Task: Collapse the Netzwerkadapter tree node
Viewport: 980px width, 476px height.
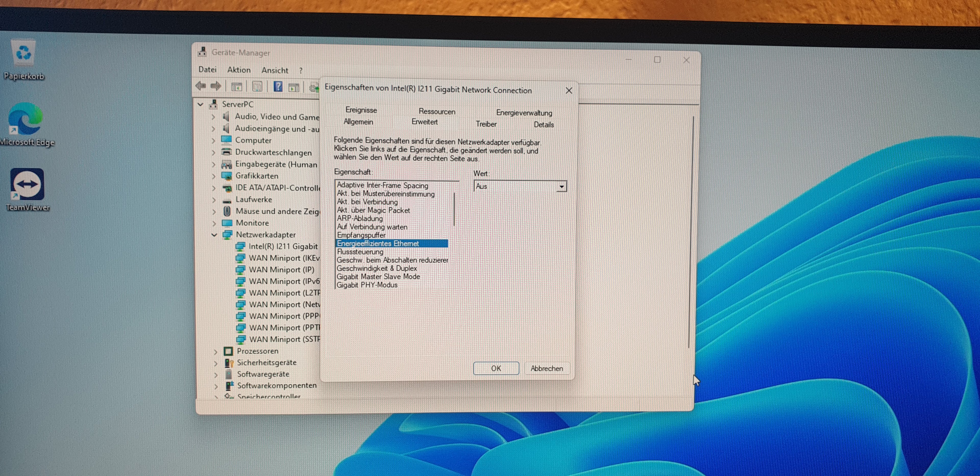Action: (214, 235)
